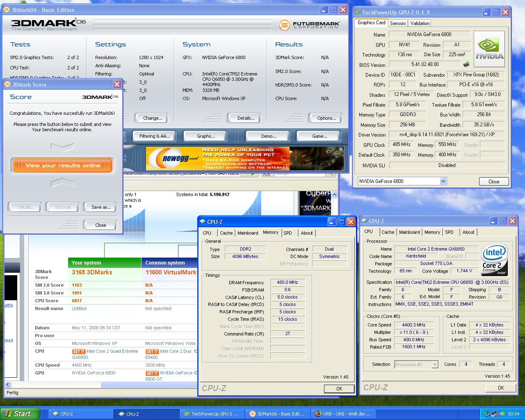The height and width of the screenshot is (420, 525).
Task: Click the BIOS save chip icon in GPU-Z
Action: pyautogui.click(x=466, y=64)
